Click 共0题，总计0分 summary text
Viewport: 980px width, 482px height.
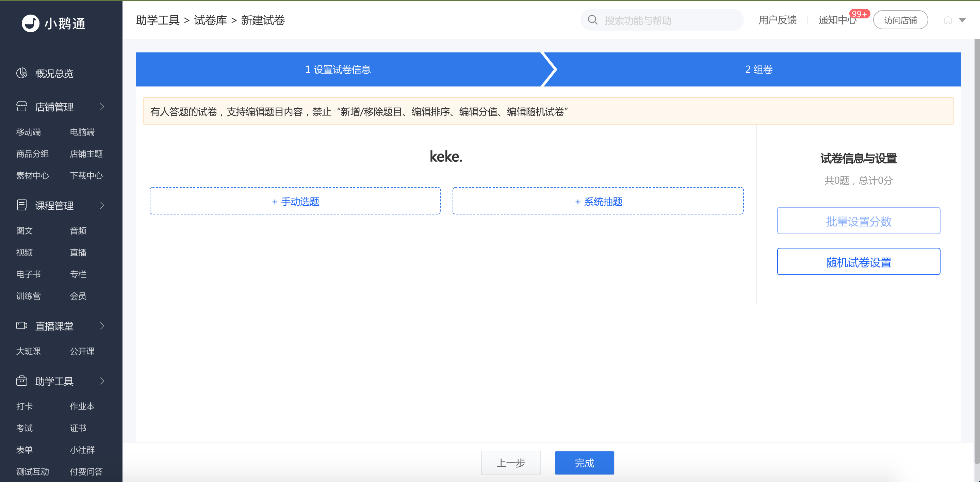859,180
